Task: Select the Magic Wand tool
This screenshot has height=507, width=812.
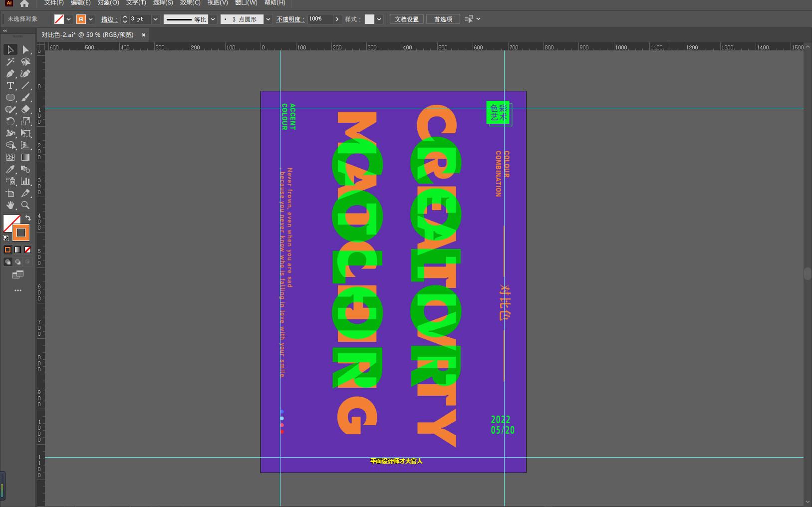Action: (x=10, y=62)
